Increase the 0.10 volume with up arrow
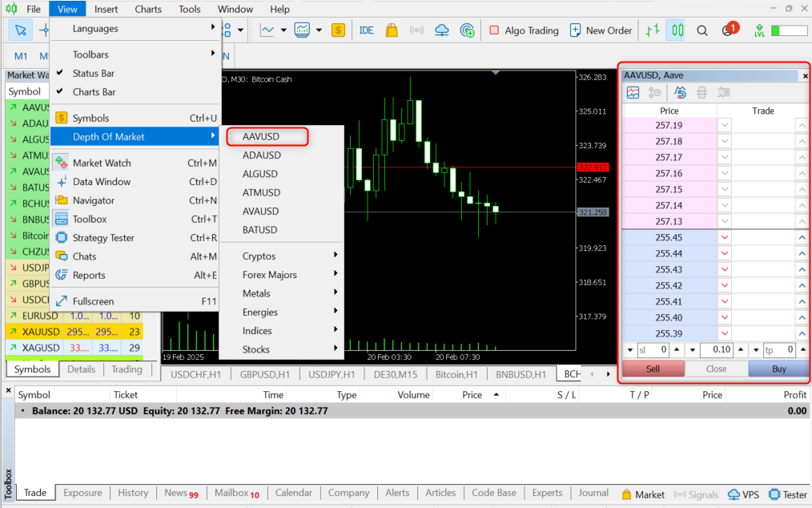Screen dimensions: 812x508 pos(741,350)
